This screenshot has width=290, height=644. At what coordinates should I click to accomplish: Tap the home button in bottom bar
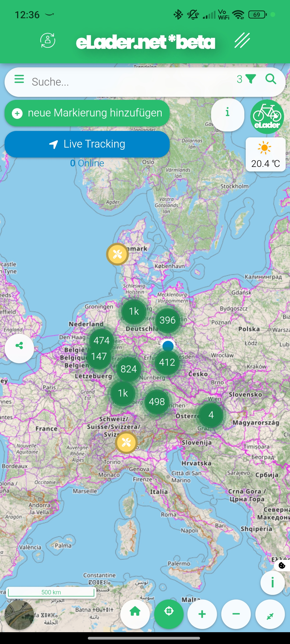click(x=135, y=614)
